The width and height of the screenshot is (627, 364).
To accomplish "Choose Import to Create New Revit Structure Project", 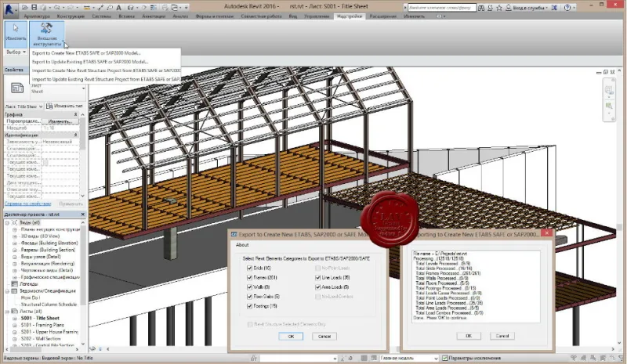I will tap(106, 70).
